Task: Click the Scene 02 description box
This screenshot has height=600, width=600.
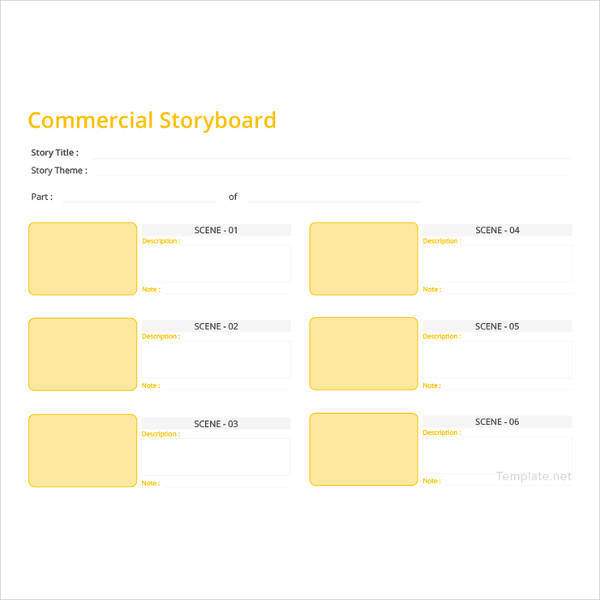Action: (216, 360)
